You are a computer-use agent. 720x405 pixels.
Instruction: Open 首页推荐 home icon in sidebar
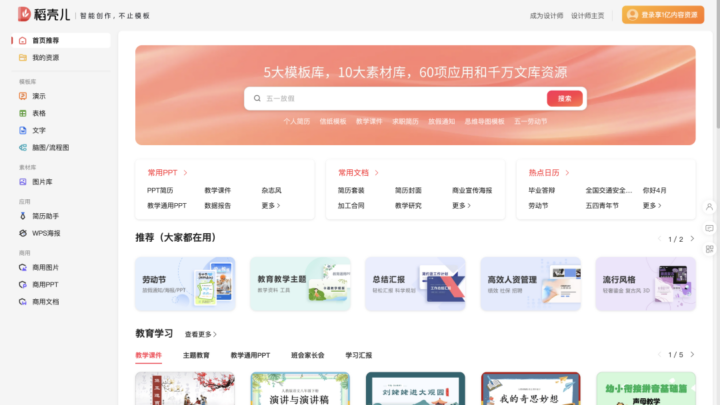click(22, 40)
